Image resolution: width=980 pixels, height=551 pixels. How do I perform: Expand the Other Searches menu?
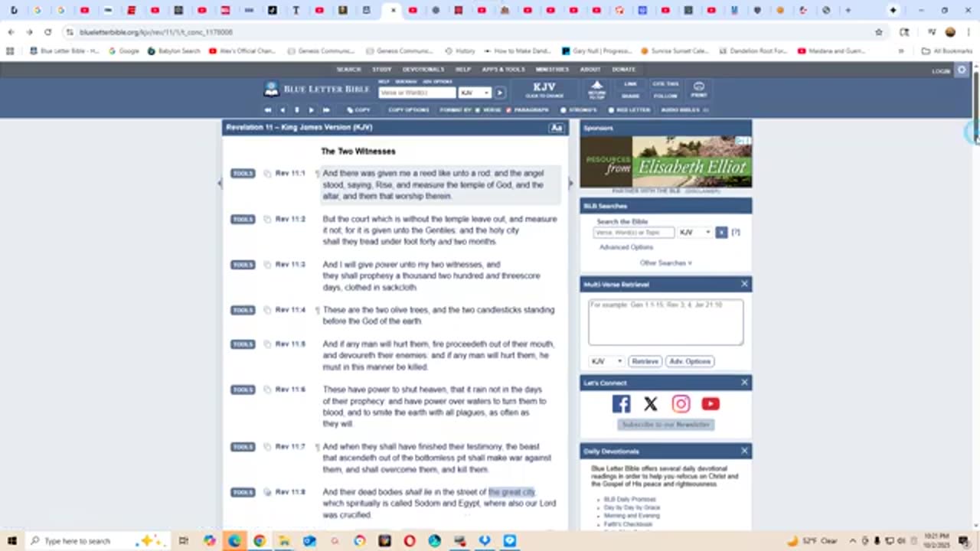(665, 263)
